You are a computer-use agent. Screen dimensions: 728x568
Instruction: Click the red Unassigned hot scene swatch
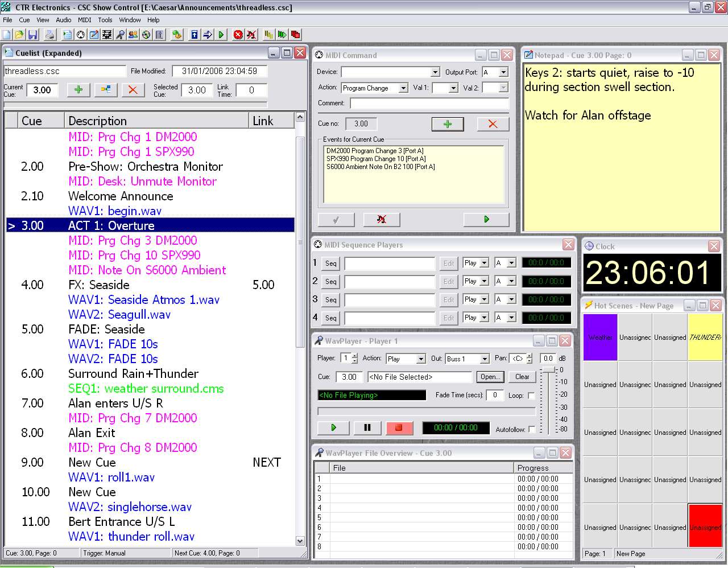705,527
